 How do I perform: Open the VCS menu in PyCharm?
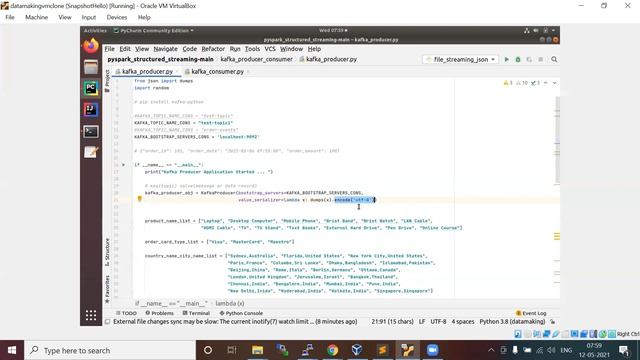[270, 49]
